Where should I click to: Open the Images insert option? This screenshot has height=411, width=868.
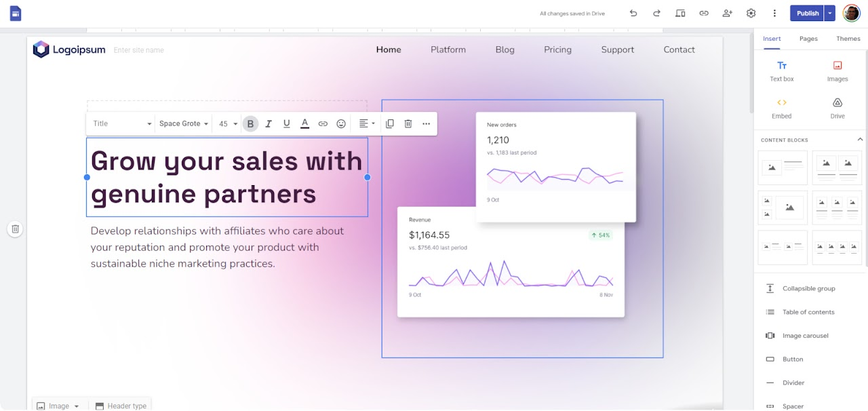click(x=837, y=70)
